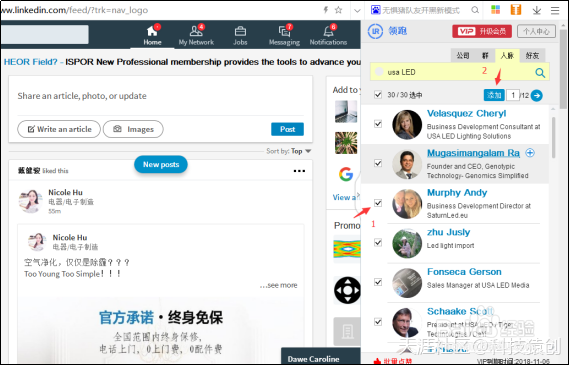The height and width of the screenshot is (366, 569).
Task: Switch to the 群 tab
Action: point(485,55)
